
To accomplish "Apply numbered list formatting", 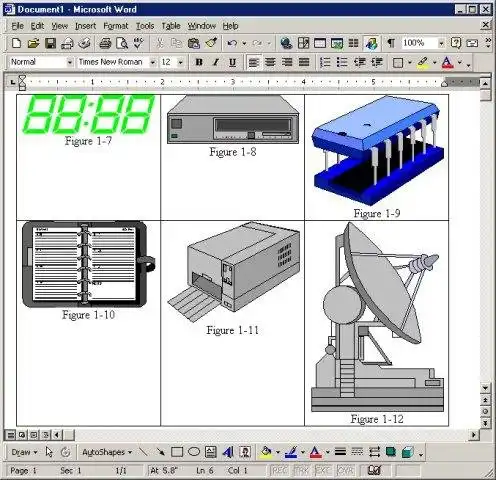I will point(325,62).
